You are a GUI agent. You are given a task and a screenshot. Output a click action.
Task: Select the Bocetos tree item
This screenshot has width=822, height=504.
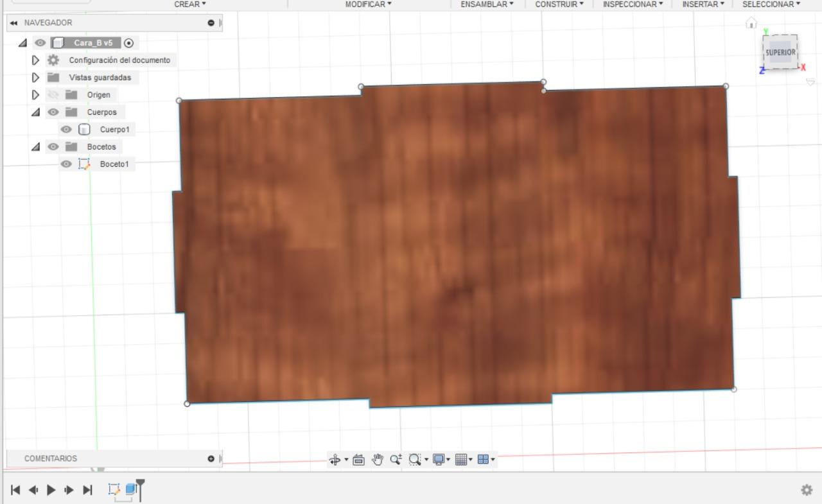pyautogui.click(x=101, y=147)
